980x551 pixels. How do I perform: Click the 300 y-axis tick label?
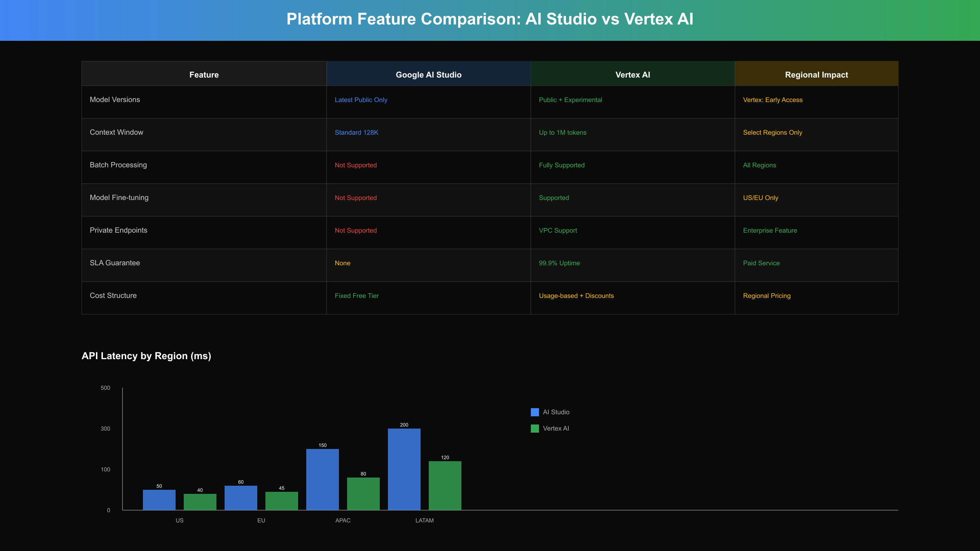tap(105, 429)
